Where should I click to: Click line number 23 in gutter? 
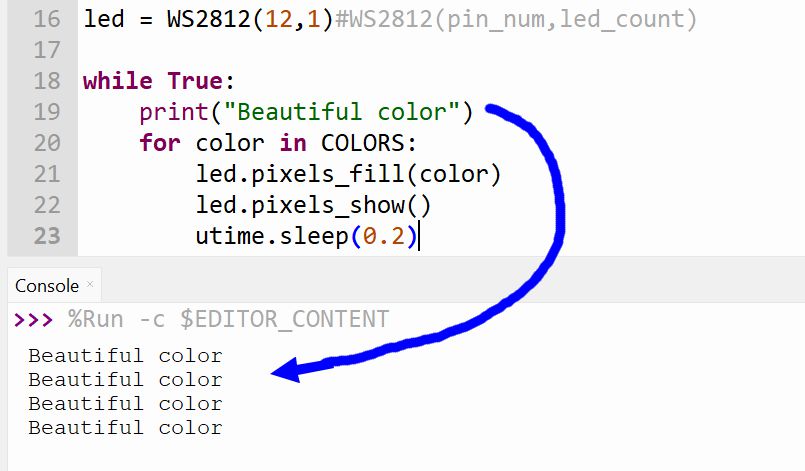click(47, 236)
